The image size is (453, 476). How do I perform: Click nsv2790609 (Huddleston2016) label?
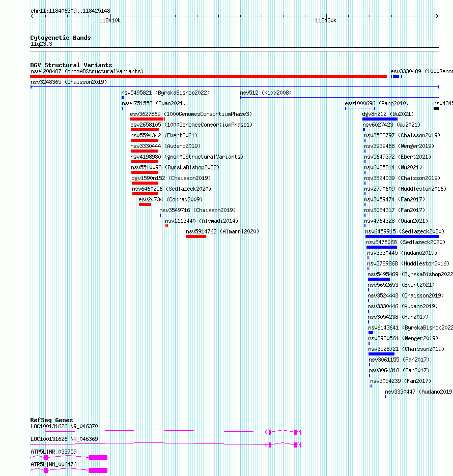point(405,189)
